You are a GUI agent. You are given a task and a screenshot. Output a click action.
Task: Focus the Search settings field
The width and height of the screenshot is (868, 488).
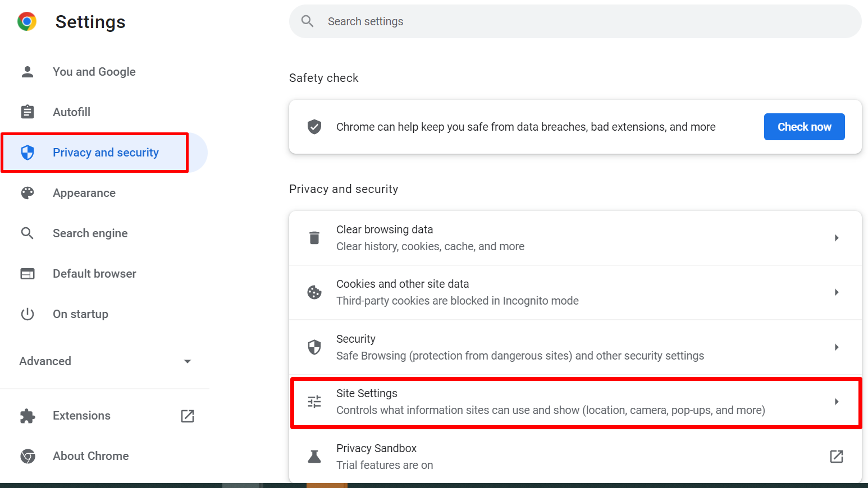coord(575,21)
